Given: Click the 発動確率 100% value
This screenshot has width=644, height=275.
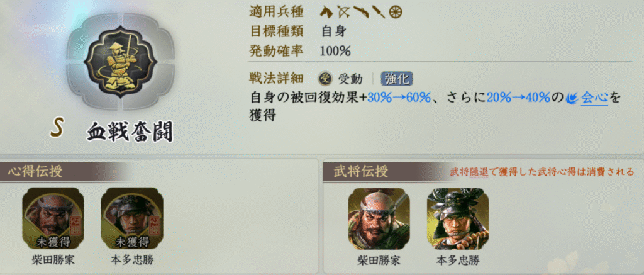Looking at the screenshot, I should coord(335,52).
